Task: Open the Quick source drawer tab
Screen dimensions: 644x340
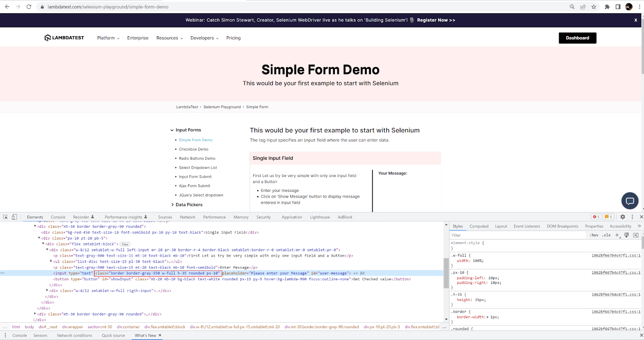Action: point(113,335)
